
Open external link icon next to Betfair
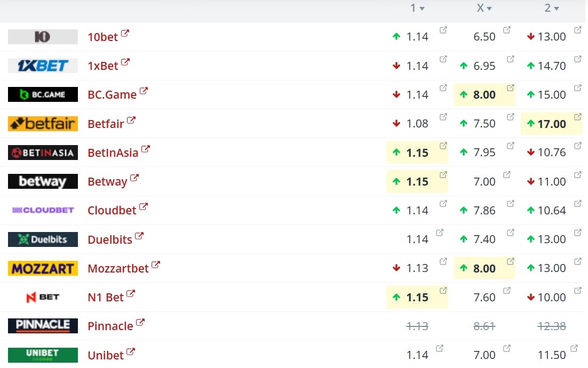point(131,121)
